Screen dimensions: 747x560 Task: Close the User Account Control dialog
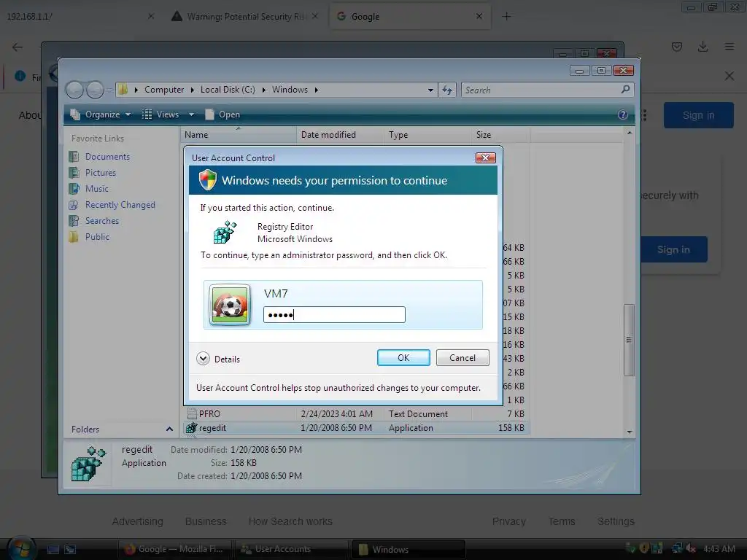(x=485, y=157)
